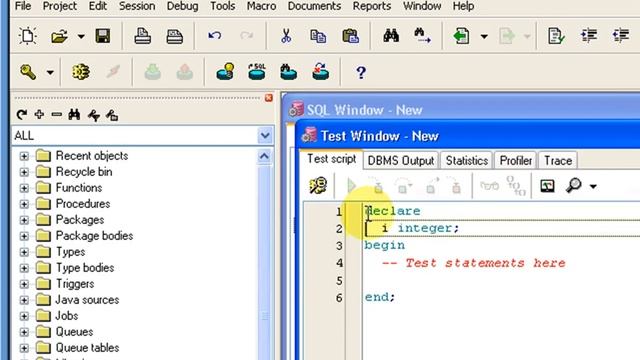Screen dimensions: 640x360
Task: Select the Test script tab
Action: click(x=331, y=159)
